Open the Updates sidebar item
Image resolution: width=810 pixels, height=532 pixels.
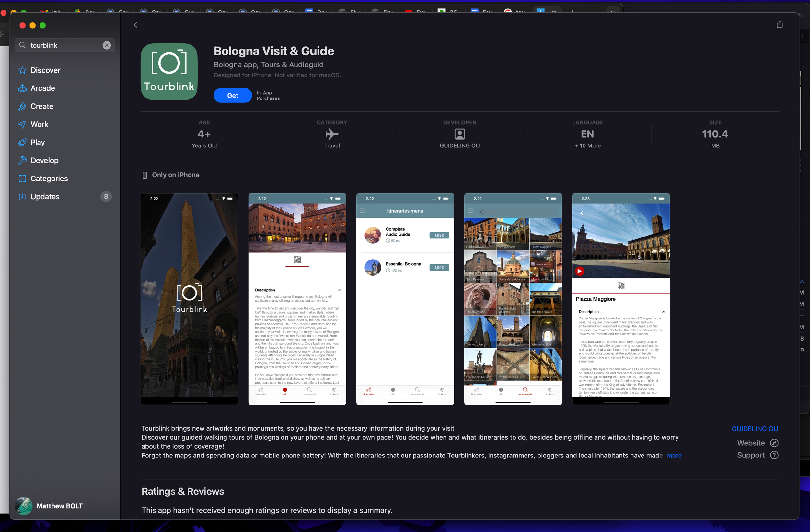coord(45,196)
